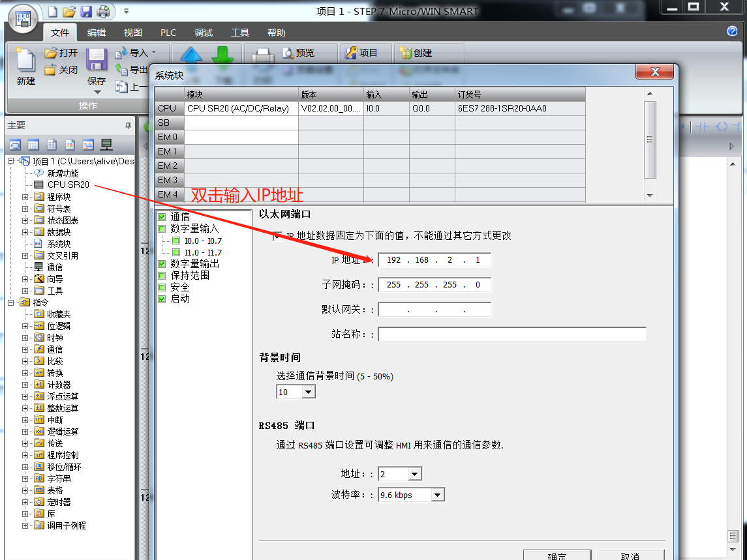Open the 视图 ribbon tab

(x=133, y=33)
